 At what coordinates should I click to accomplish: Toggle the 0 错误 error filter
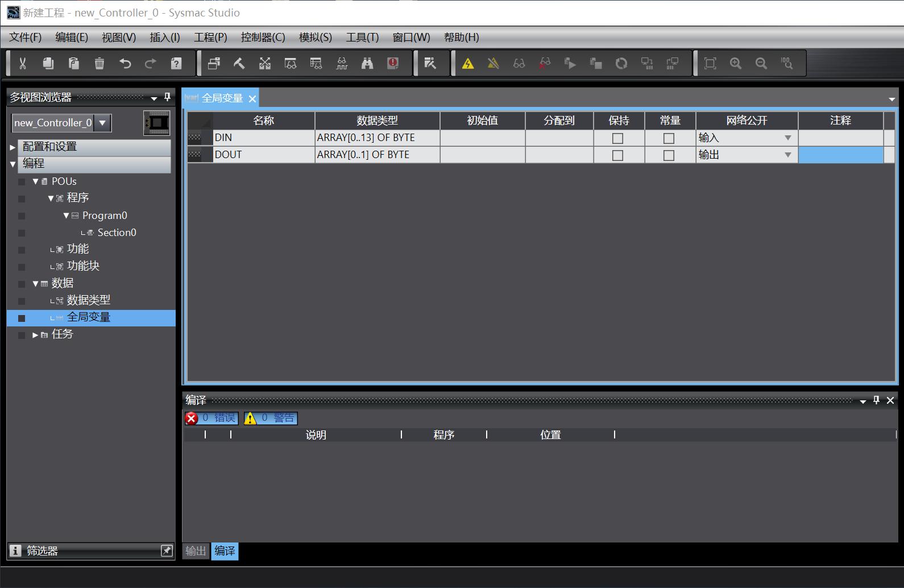[211, 418]
